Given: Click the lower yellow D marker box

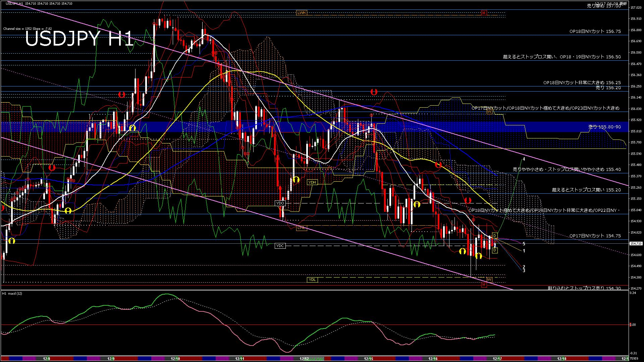Looking at the screenshot, I should pos(495,250).
